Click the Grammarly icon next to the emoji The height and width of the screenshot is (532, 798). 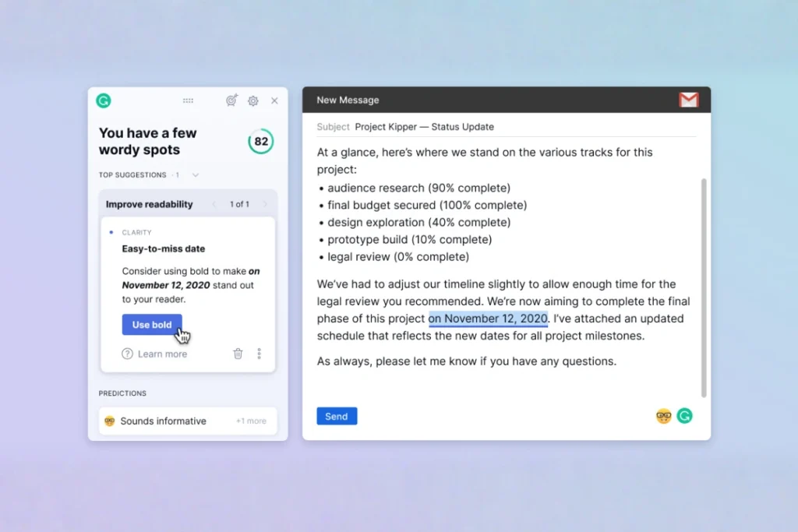click(x=684, y=417)
